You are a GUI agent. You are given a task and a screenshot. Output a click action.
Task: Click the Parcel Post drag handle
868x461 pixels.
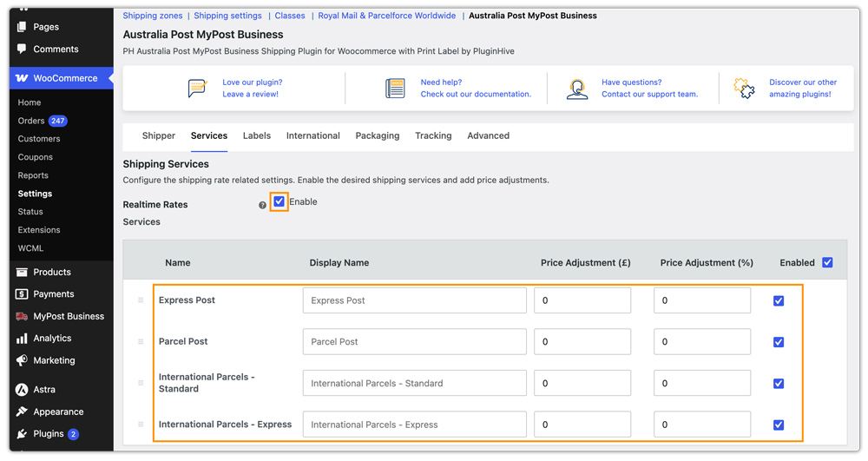click(x=141, y=341)
